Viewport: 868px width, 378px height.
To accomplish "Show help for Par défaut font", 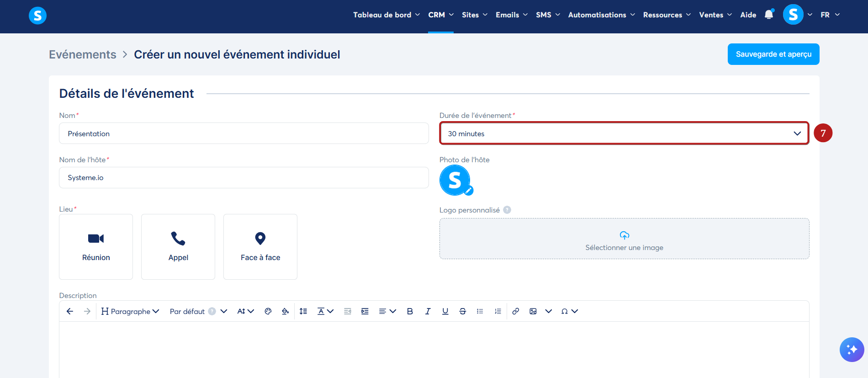I will (212, 311).
